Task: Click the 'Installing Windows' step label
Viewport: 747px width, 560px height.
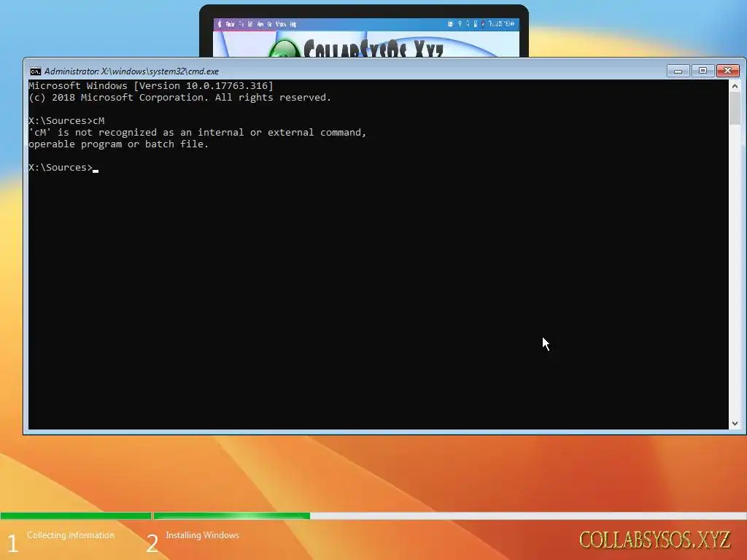Action: coord(203,535)
